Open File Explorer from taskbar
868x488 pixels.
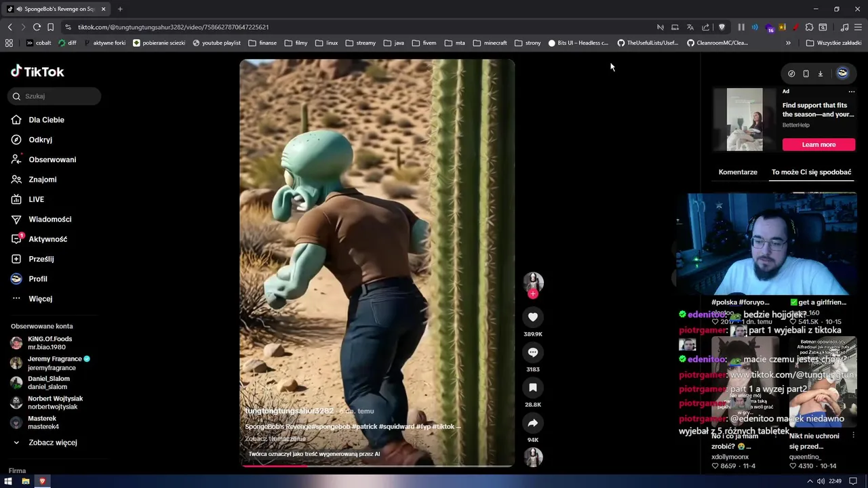coord(25,481)
